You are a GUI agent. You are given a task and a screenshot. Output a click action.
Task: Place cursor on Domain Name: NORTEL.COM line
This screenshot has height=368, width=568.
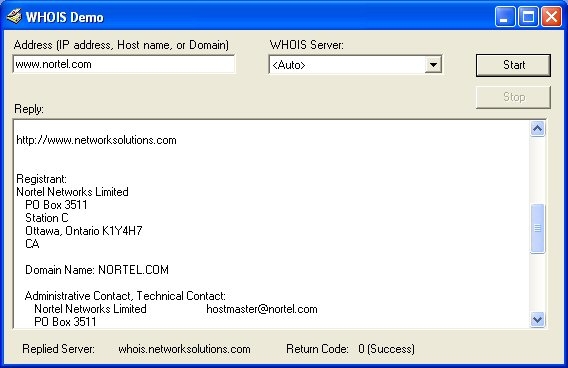coord(97,270)
